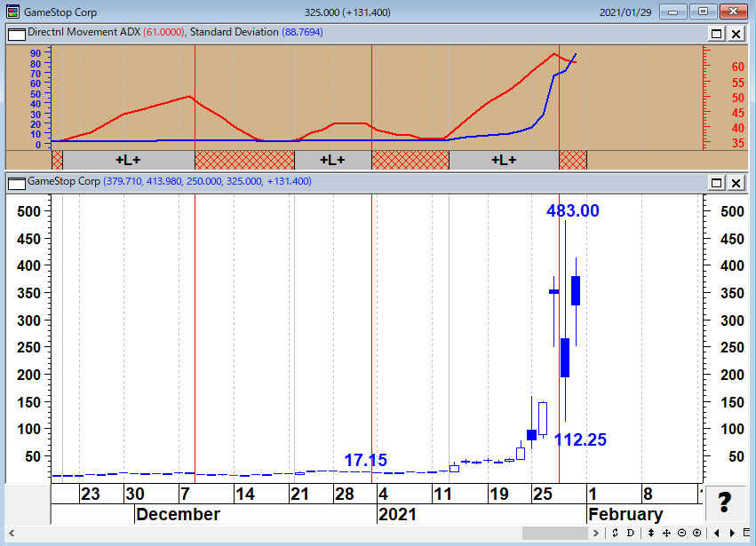
Task: Click the blue 90 label on ADX left axis
Action: tap(36, 53)
